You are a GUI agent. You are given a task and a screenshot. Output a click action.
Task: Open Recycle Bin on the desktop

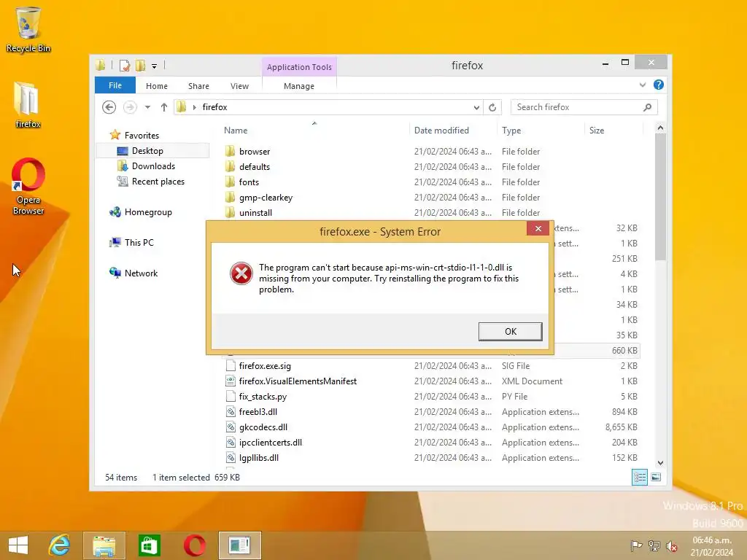point(28,29)
